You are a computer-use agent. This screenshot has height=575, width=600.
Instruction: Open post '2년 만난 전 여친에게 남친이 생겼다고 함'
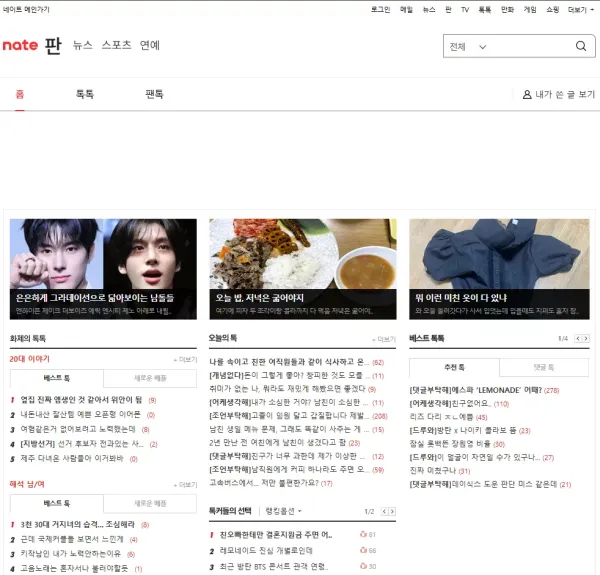[x=277, y=443]
